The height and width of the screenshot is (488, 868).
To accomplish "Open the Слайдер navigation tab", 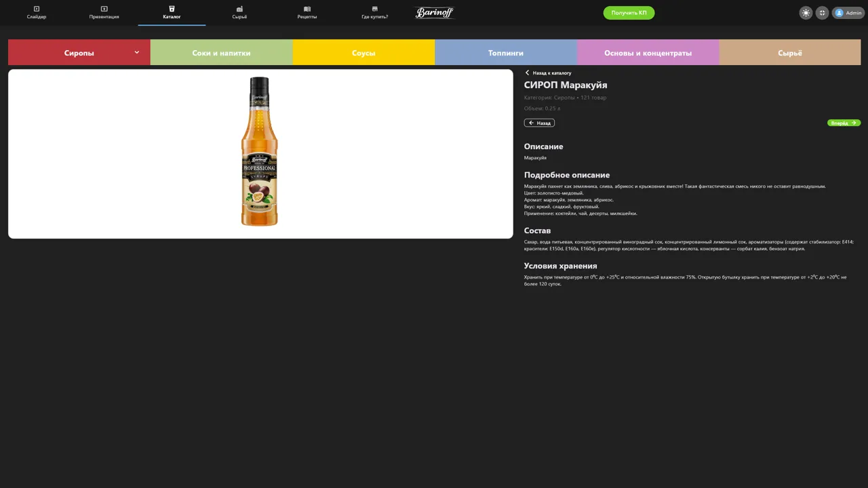I will pos(37,12).
